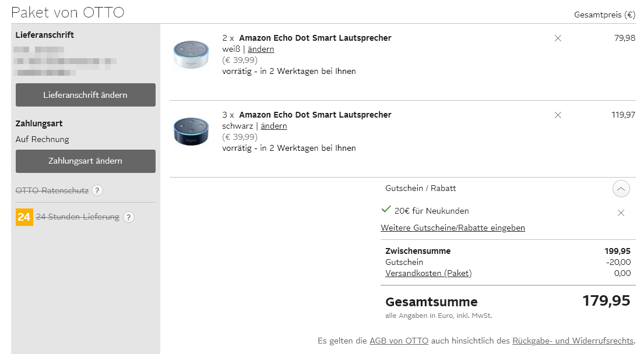Open help for OTTO Ratenschutz
The width and height of the screenshot is (644, 354).
(97, 190)
